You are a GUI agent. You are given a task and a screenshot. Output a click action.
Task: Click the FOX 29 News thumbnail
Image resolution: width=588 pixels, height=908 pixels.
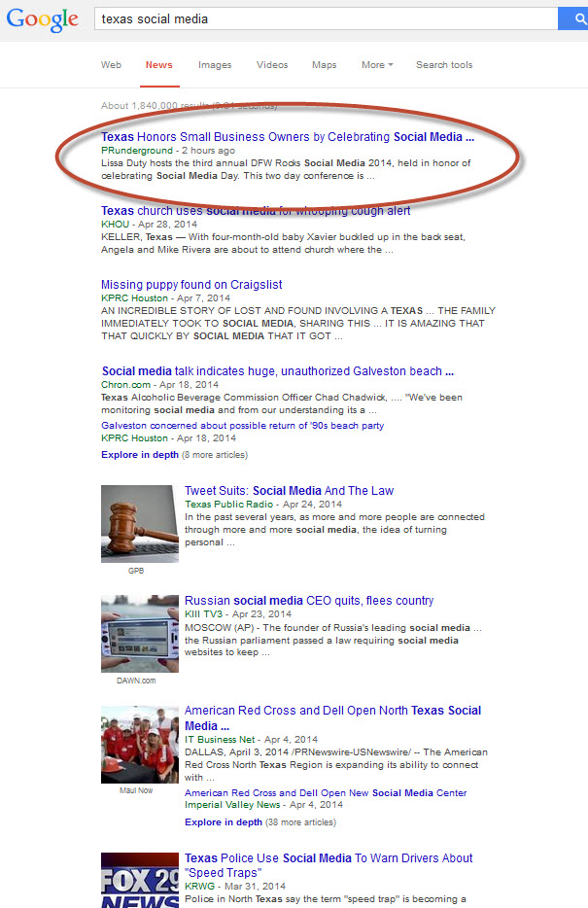pyautogui.click(x=140, y=880)
